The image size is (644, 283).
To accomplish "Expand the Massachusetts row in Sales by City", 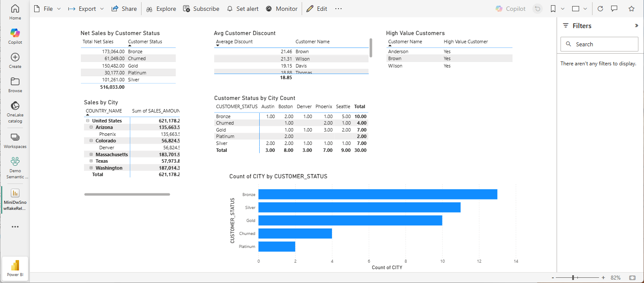I will pos(91,154).
